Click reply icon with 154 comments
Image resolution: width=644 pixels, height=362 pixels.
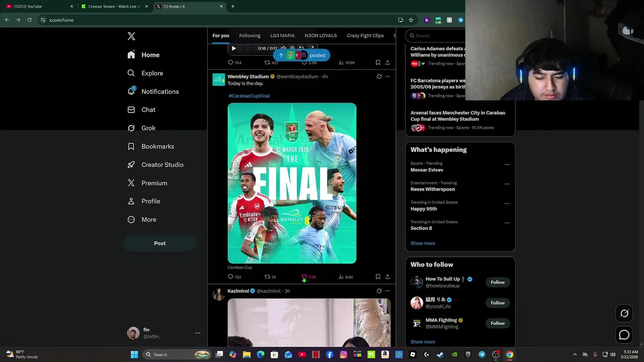click(234, 63)
